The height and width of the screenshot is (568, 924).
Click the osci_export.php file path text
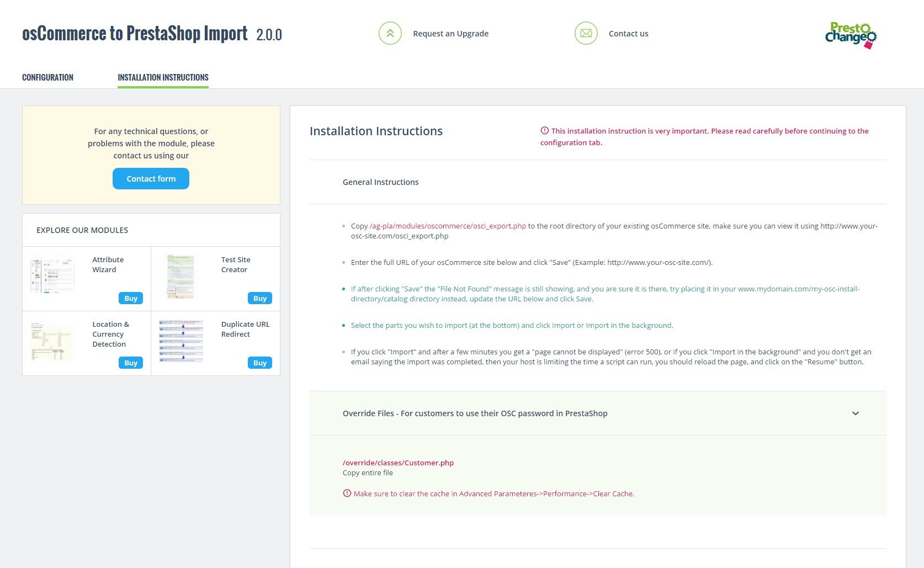[x=448, y=226]
